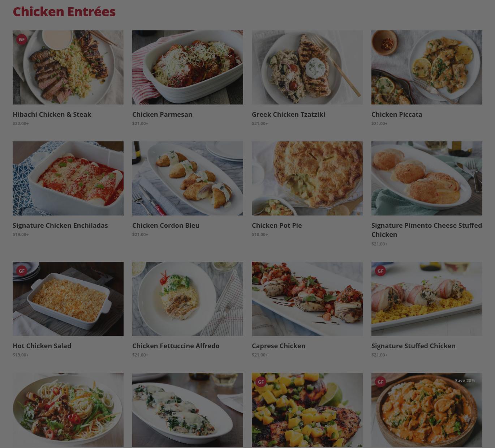Open Chicken Pot Pie image
Screen dimensions: 495x448
click(x=307, y=178)
